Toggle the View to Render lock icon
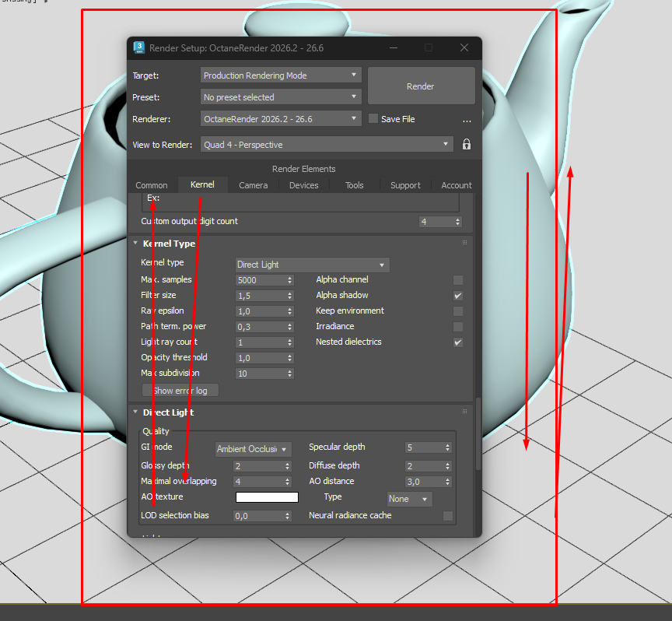The height and width of the screenshot is (621, 672). 467,145
